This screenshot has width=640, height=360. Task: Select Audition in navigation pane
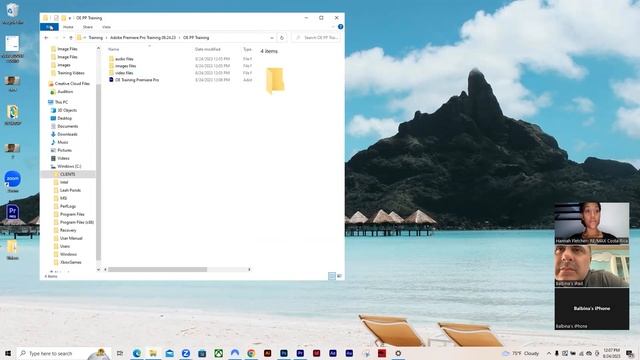click(x=64, y=92)
